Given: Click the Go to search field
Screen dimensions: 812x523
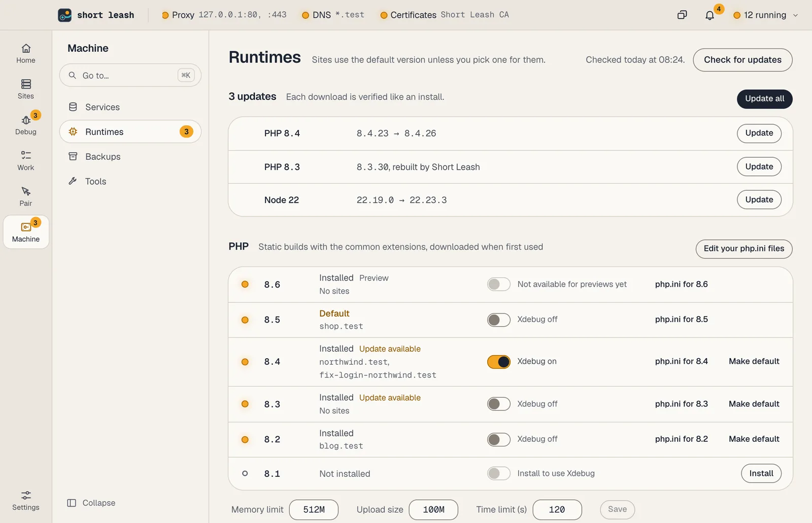Looking at the screenshot, I should [x=130, y=75].
